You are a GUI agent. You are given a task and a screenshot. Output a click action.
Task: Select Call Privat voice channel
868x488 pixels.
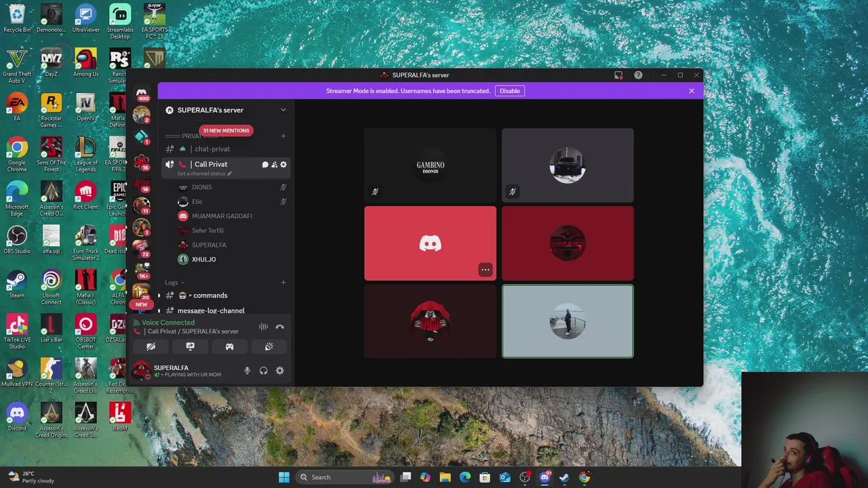(x=211, y=164)
